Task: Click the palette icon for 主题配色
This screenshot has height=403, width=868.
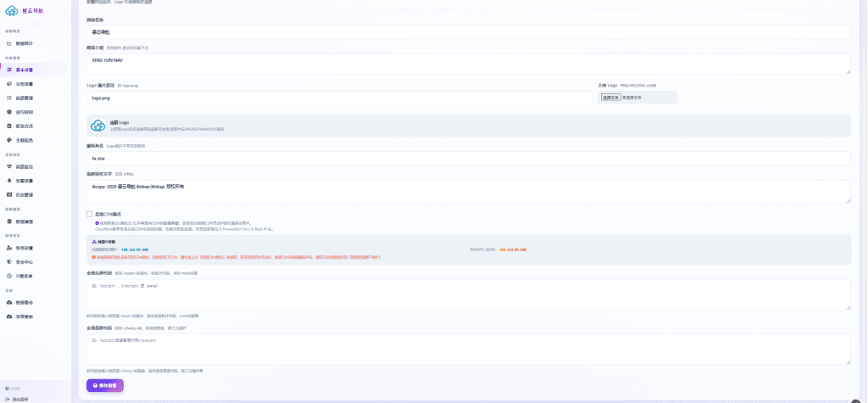Action: pyautogui.click(x=9, y=140)
